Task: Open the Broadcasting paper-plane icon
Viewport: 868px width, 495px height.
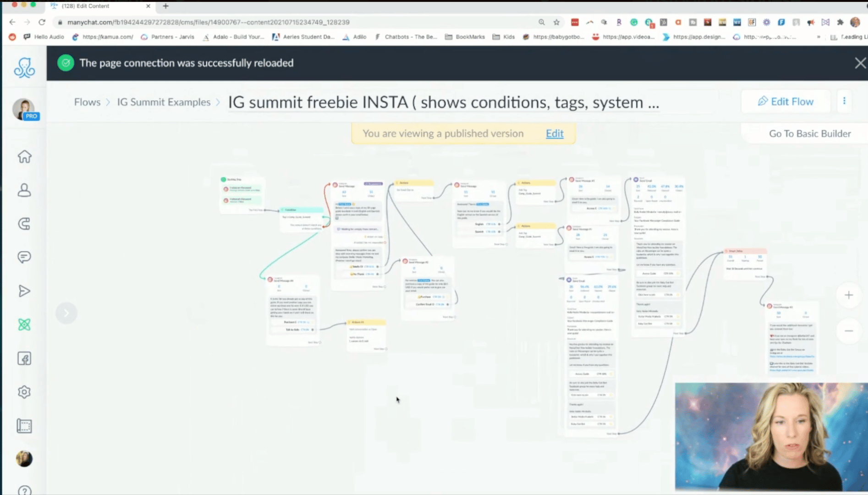Action: pyautogui.click(x=24, y=291)
